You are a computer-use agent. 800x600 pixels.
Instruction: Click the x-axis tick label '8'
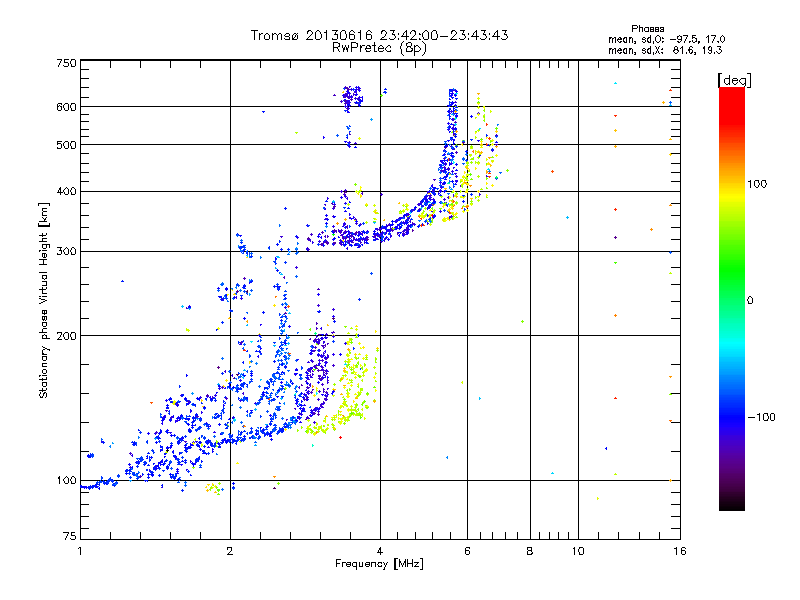coord(530,551)
